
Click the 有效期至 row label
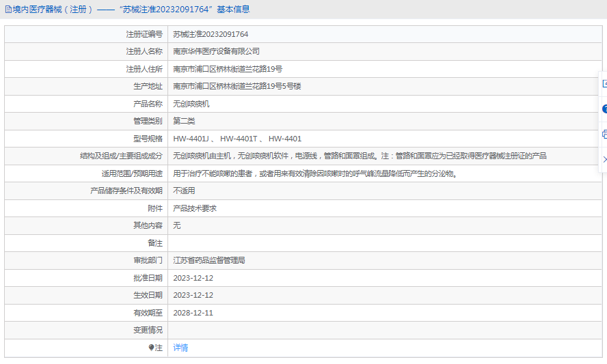[x=148, y=313]
